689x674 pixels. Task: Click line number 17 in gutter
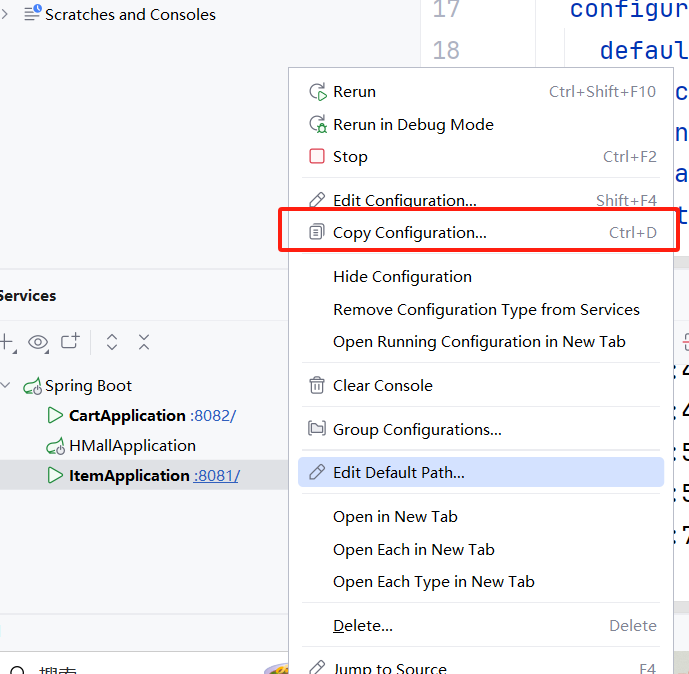point(446,9)
